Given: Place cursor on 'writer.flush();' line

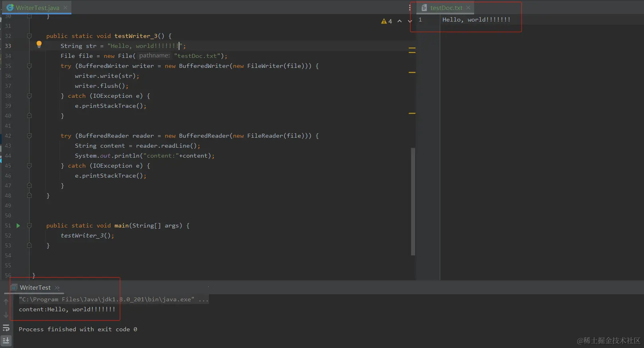Looking at the screenshot, I should [102, 86].
